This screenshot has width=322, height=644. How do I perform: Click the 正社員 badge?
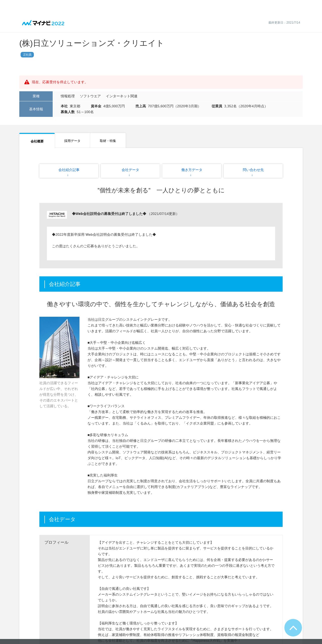pyautogui.click(x=27, y=55)
